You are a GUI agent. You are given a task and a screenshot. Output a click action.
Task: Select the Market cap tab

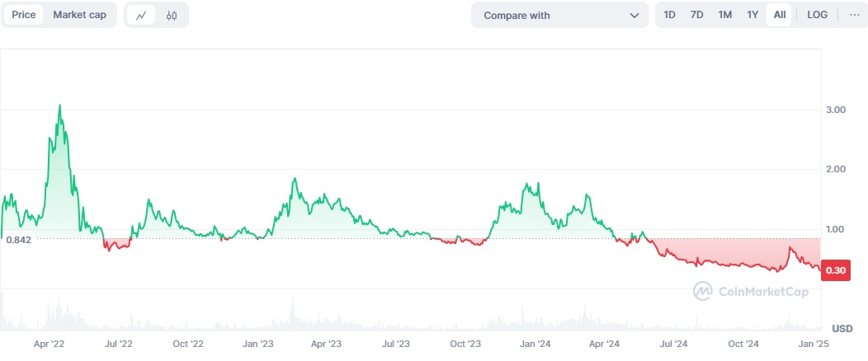tap(80, 15)
